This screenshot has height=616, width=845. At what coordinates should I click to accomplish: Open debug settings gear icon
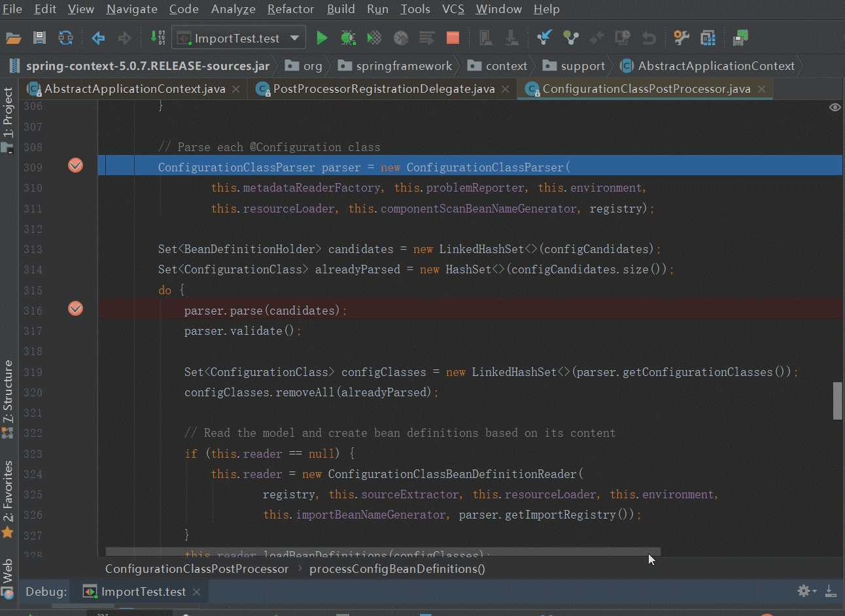point(804,591)
